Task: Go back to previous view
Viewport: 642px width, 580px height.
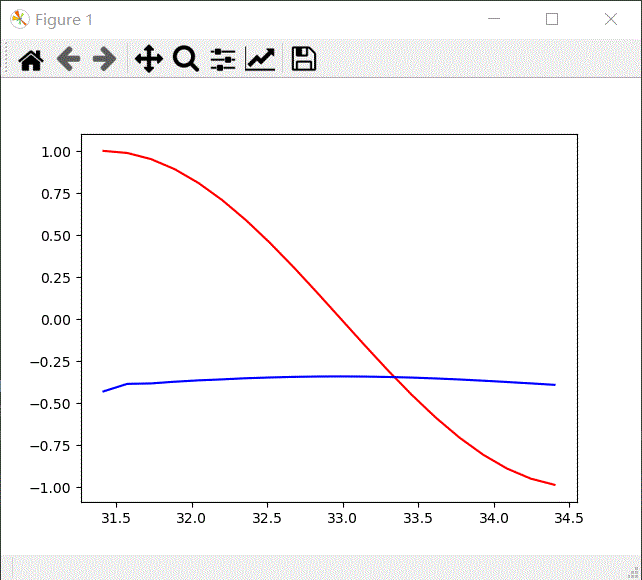Action: point(68,59)
